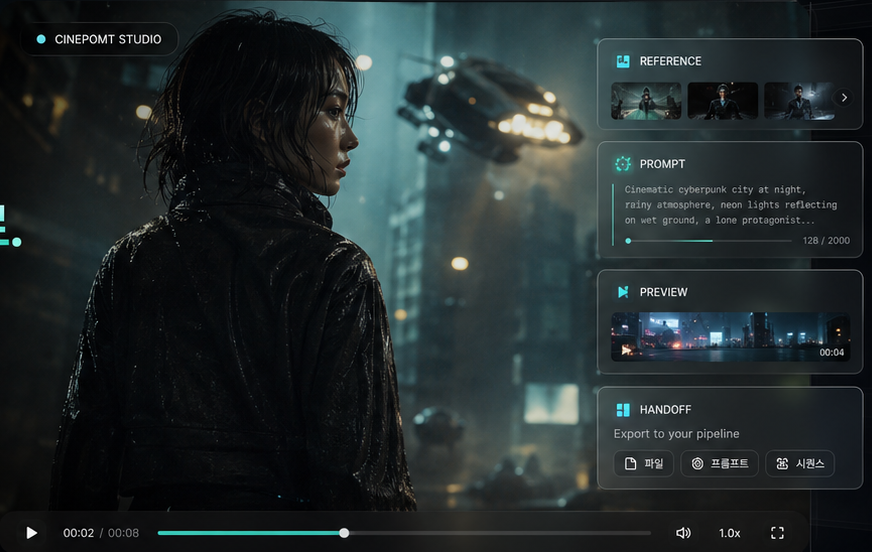Viewport: 872px width, 552px height.
Task: Click the PREVIEW panel icon
Action: pos(623,292)
